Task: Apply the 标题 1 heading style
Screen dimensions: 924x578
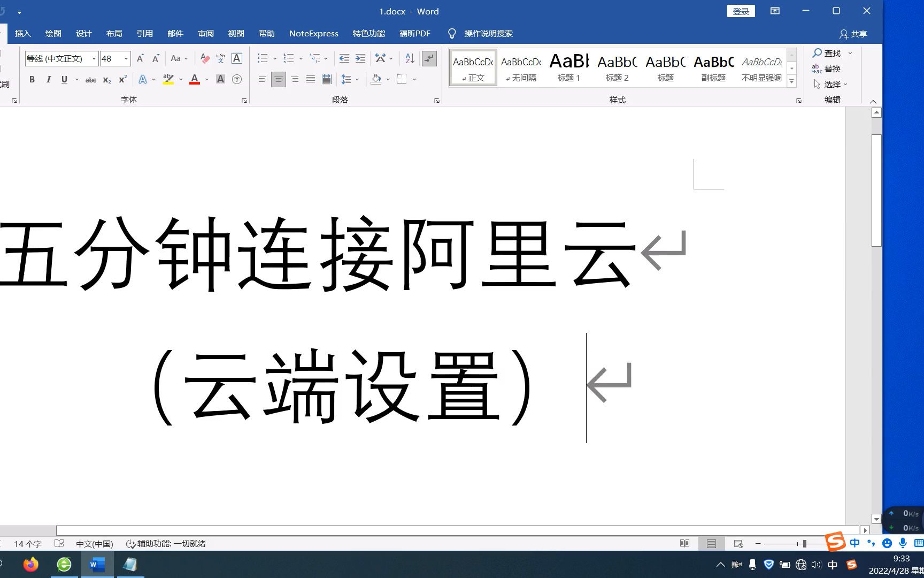Action: (569, 67)
